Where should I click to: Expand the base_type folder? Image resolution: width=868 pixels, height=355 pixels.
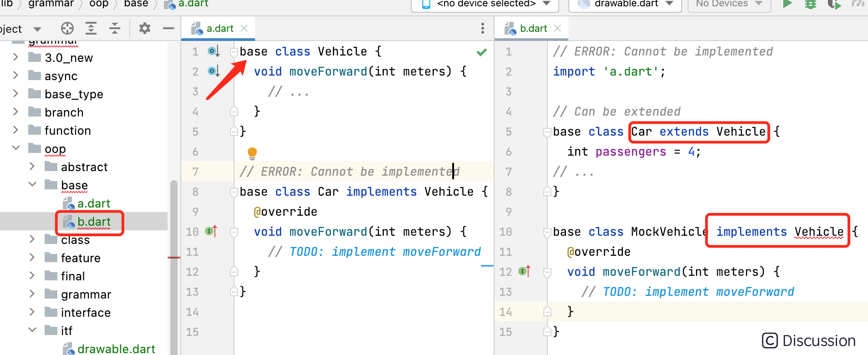point(16,94)
